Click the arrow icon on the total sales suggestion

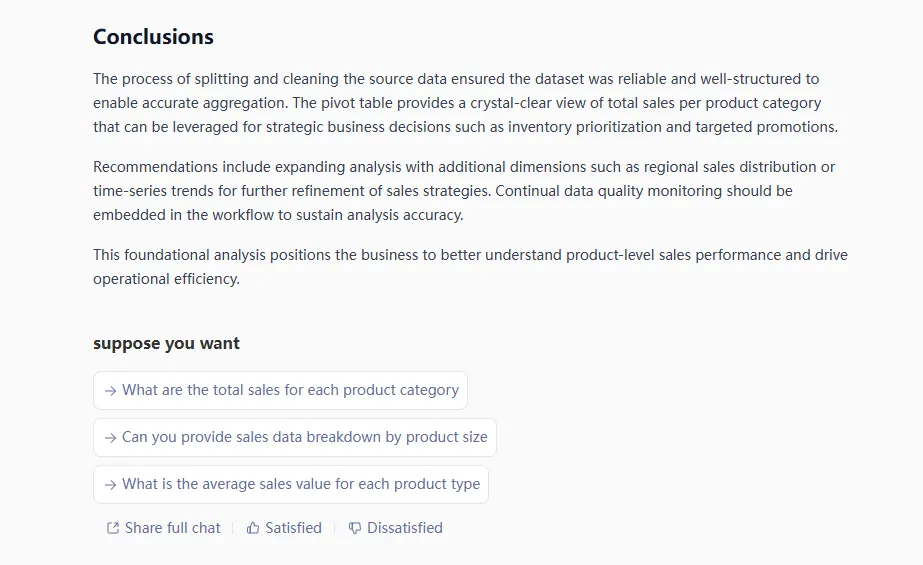pyautogui.click(x=110, y=391)
